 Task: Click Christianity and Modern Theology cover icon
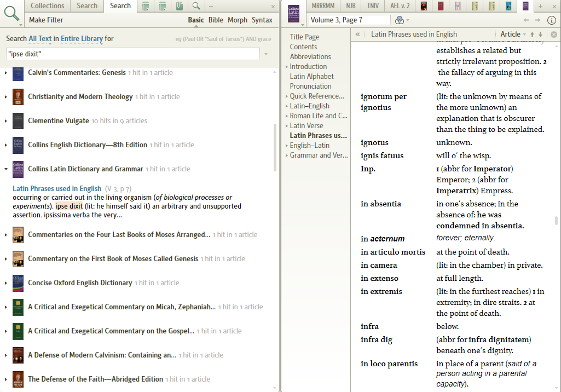[18, 97]
